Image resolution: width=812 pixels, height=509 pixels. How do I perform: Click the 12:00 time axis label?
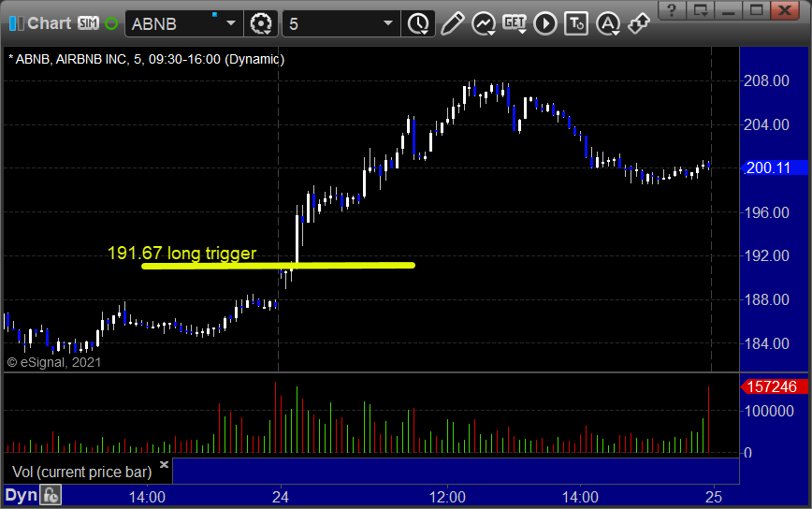point(447,497)
